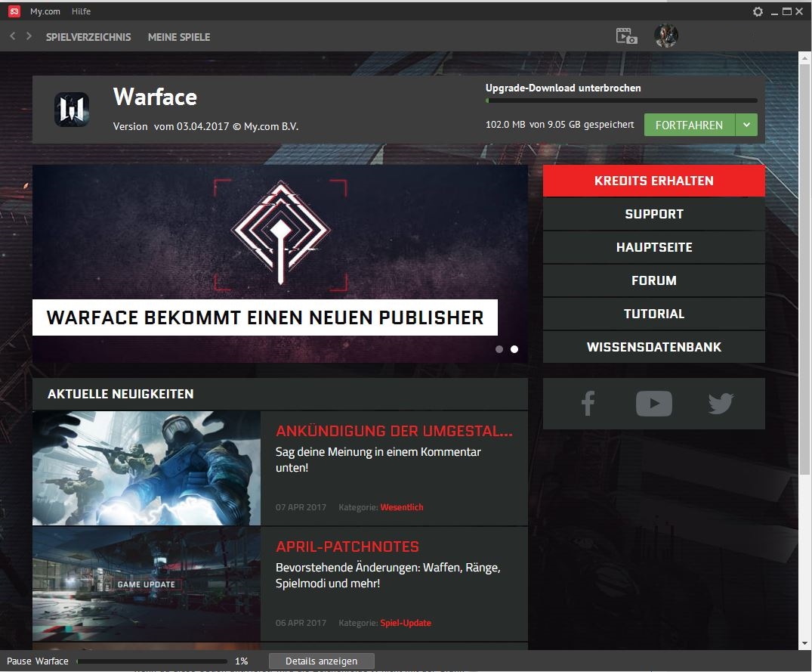Filter by the Spiel-Update category
This screenshot has height=672, width=812.
tap(406, 623)
